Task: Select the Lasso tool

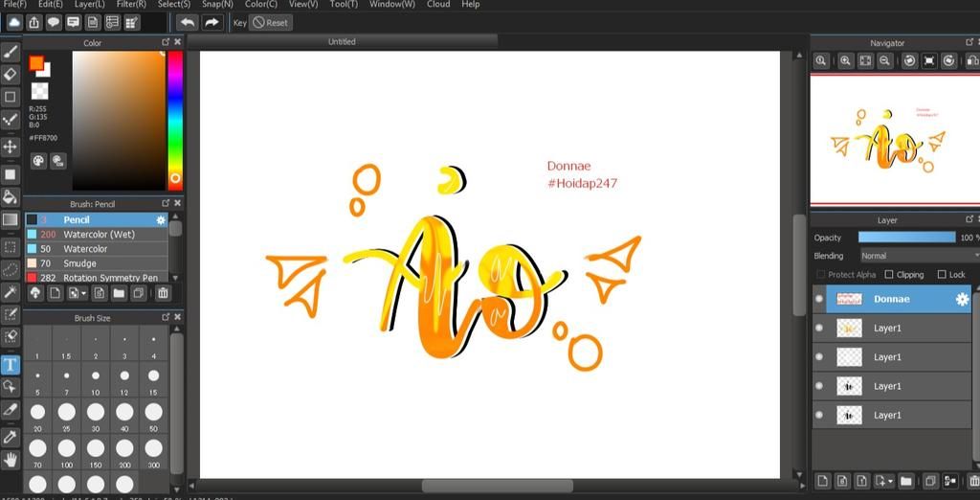Action: click(x=10, y=270)
